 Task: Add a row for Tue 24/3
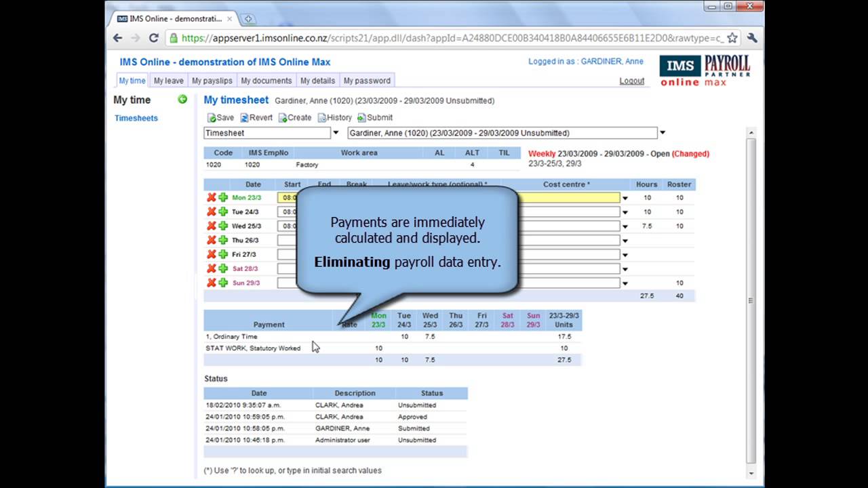[223, 211]
